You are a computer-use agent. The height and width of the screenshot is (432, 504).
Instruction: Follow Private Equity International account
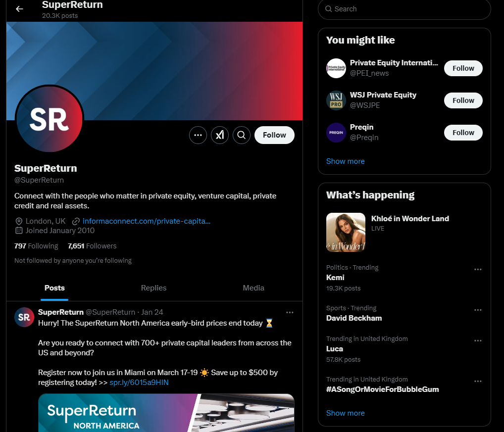463,68
